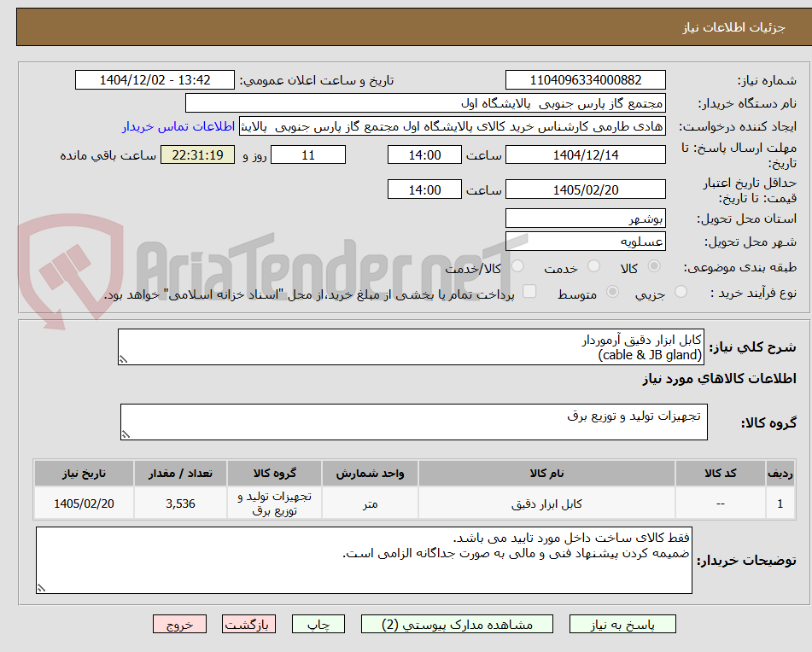
Task: Select the 'کالا/خدمت' radio button
Action: 517,266
